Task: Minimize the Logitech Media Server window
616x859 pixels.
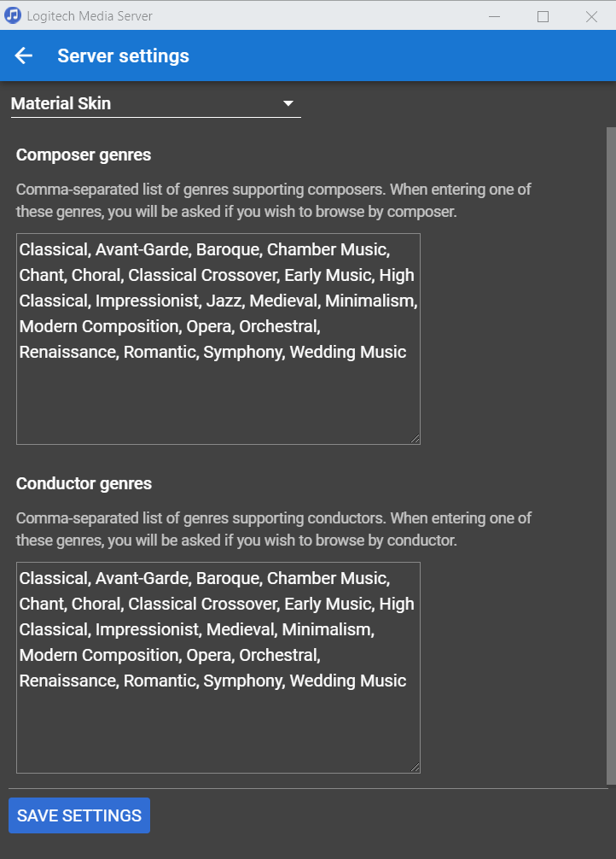Action: pyautogui.click(x=495, y=15)
